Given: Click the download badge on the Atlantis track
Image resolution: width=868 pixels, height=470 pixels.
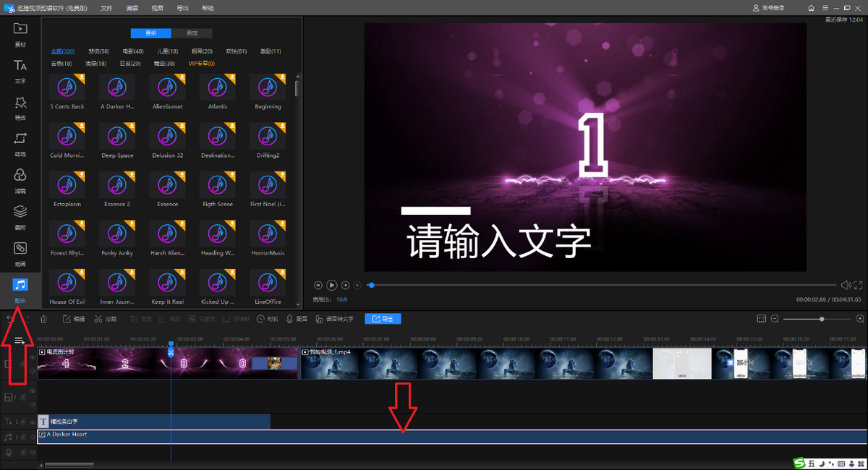Looking at the screenshot, I should click(231, 79).
